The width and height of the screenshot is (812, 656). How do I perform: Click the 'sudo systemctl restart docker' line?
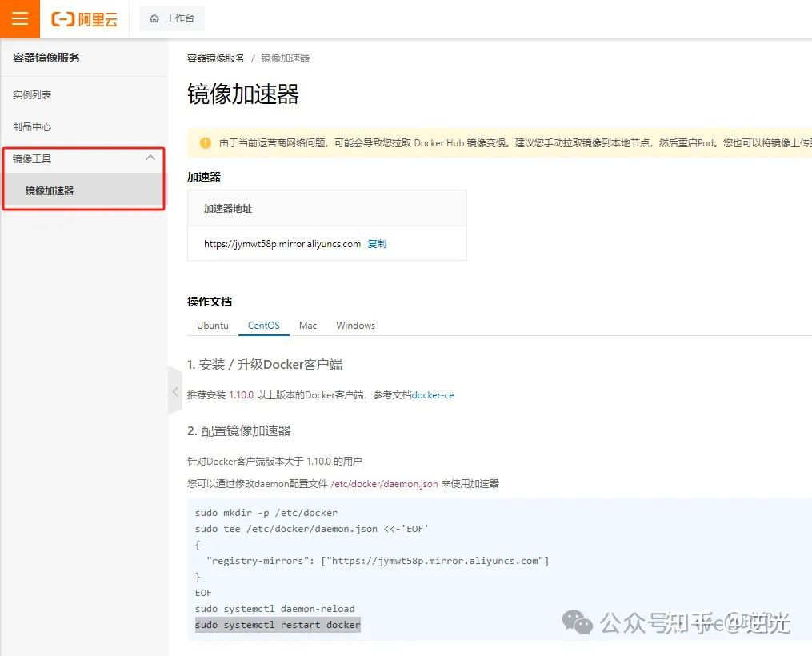tap(278, 625)
